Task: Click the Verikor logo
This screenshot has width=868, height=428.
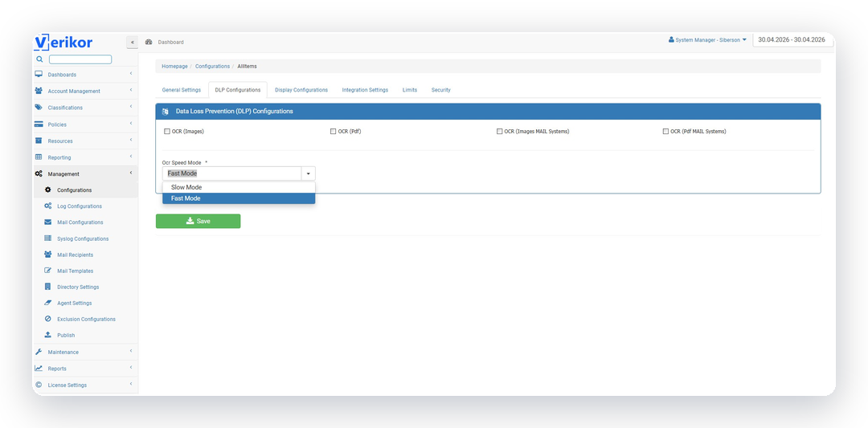Action: 63,43
